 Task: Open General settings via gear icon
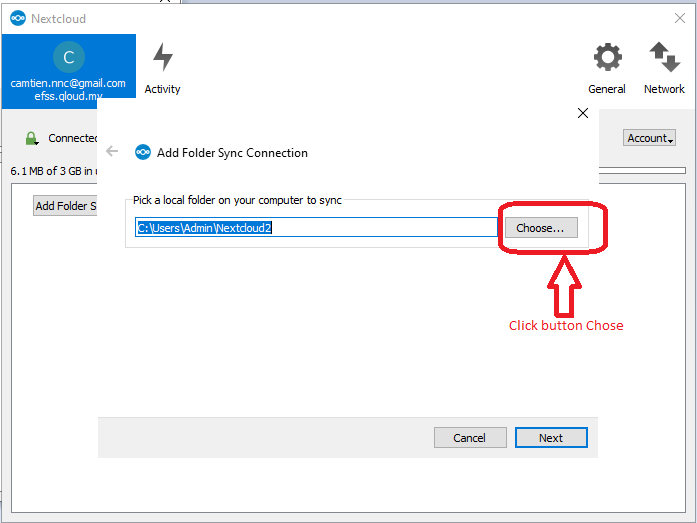click(607, 57)
